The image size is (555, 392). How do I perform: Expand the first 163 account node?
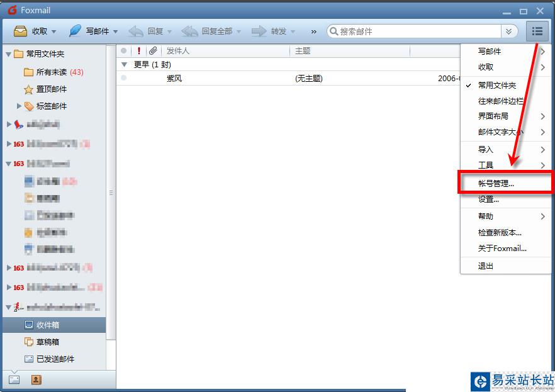(9, 144)
